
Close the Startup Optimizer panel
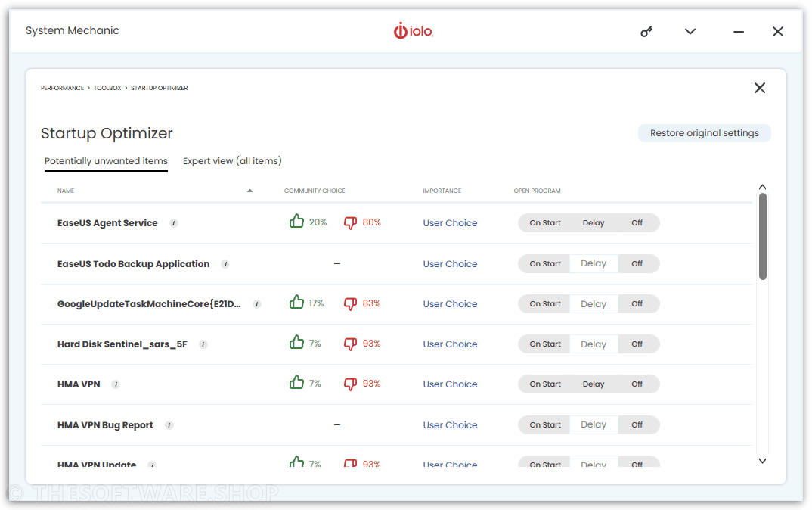coord(760,88)
